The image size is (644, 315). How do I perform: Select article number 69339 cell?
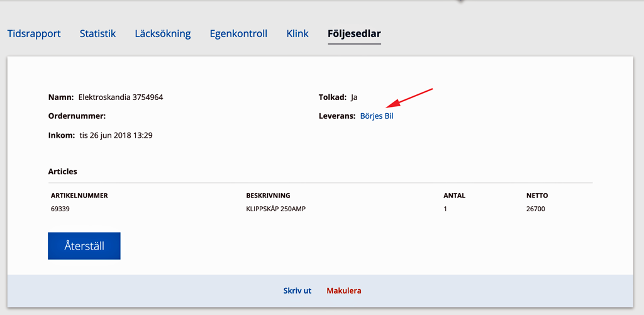pyautogui.click(x=60, y=209)
